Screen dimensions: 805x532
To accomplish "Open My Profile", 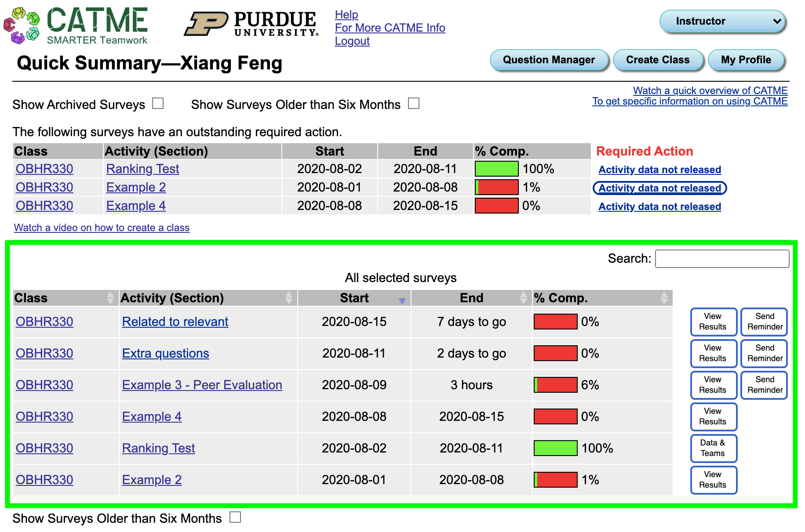I will pos(746,60).
